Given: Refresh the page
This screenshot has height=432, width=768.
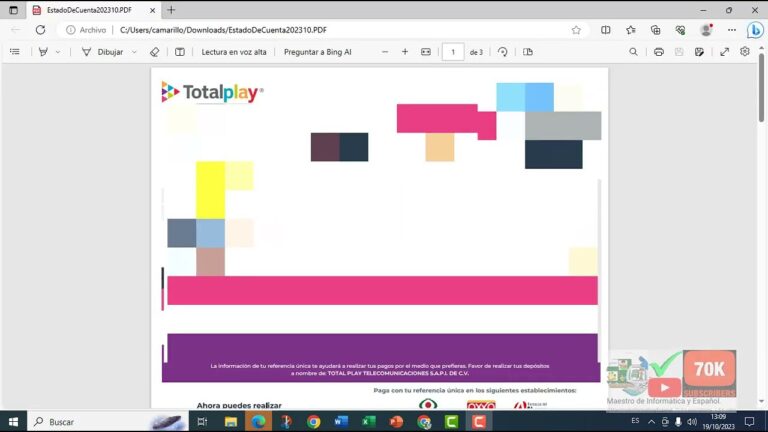Looking at the screenshot, I should 40,30.
